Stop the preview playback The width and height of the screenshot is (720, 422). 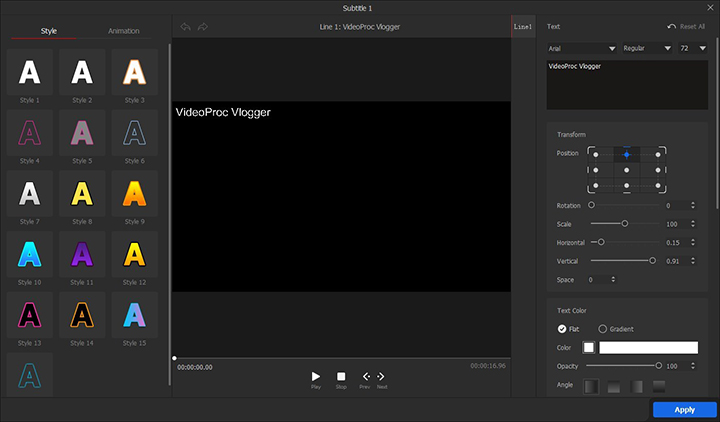pos(341,379)
